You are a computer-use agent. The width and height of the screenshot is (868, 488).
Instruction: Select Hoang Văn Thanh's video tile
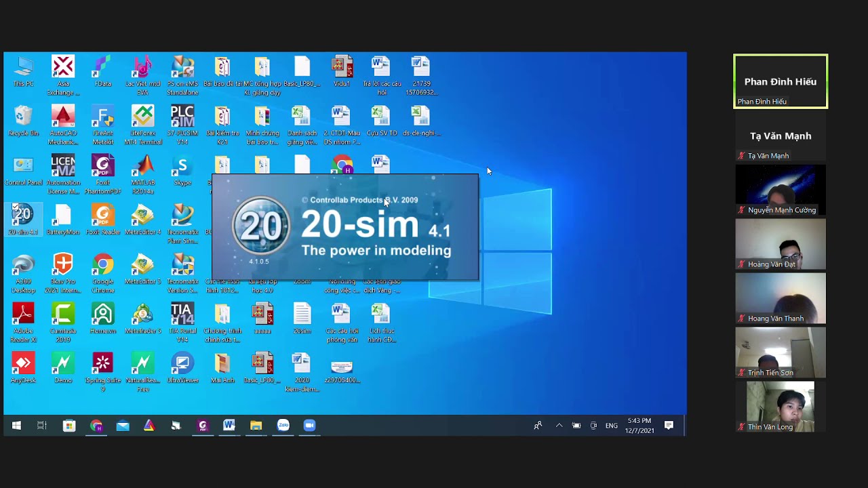tap(781, 298)
